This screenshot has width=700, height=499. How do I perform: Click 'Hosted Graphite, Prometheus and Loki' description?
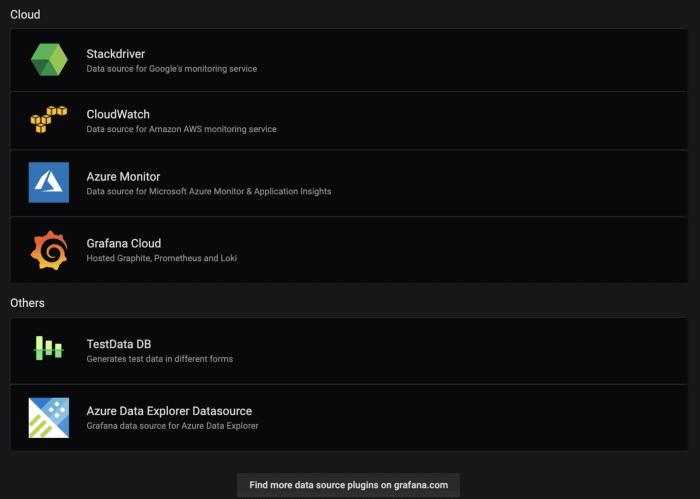(x=161, y=258)
